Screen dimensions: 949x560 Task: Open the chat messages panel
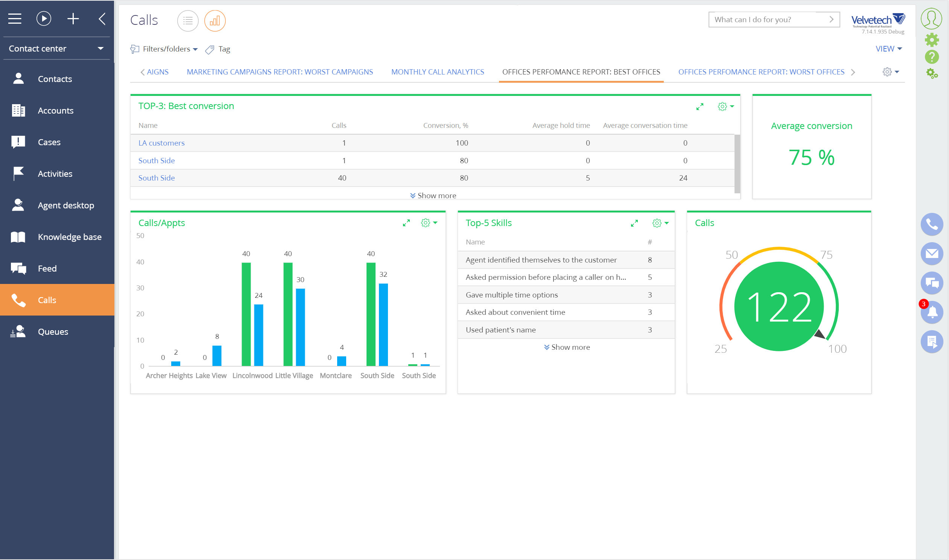point(932,283)
